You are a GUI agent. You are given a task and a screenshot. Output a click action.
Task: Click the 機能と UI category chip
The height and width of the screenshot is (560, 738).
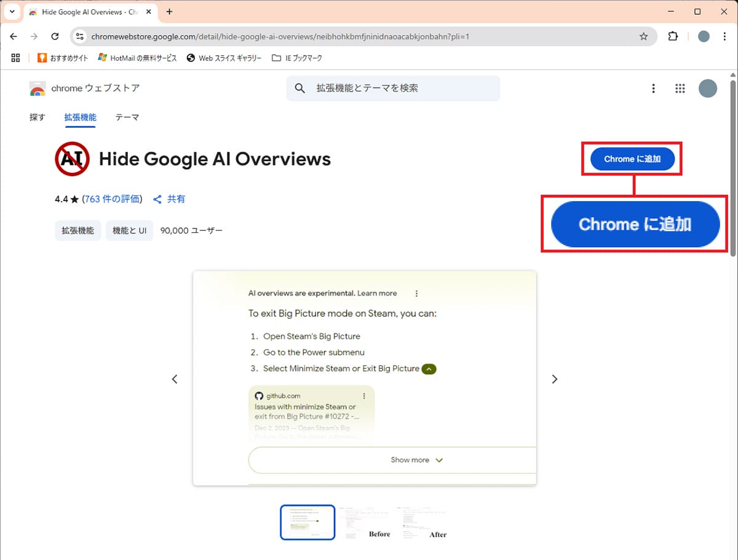point(129,231)
